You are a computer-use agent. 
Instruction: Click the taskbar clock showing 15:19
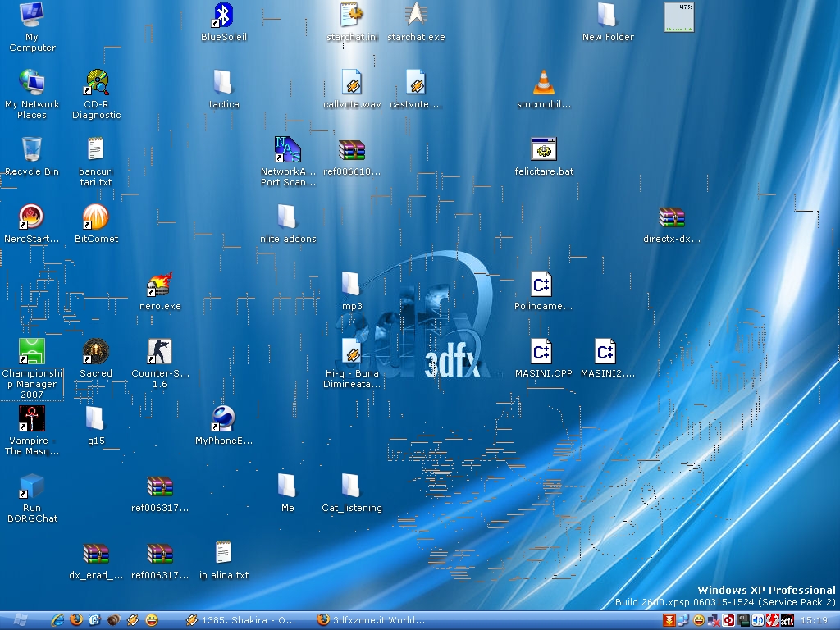click(815, 620)
